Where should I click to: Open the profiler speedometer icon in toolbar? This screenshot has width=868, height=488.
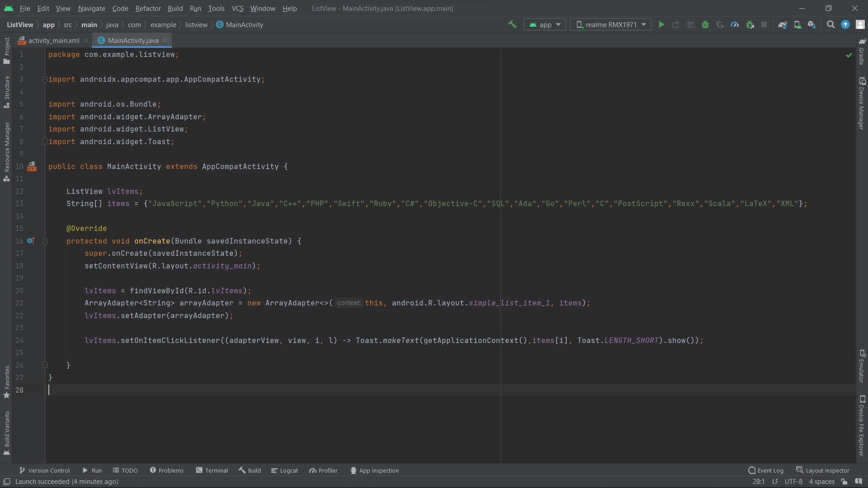click(735, 24)
